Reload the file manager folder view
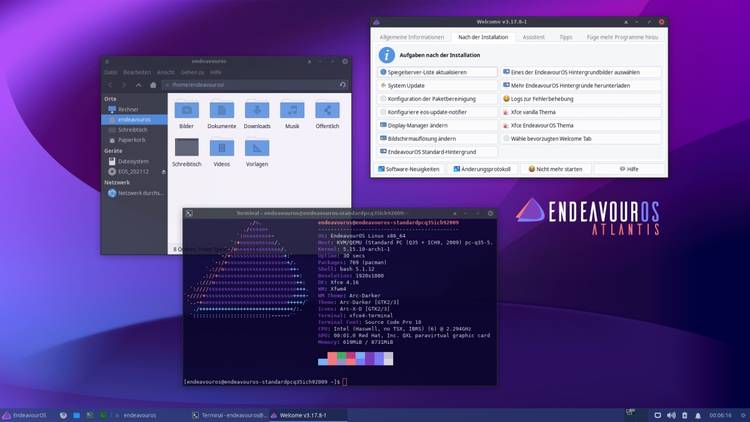Screen dimensions: 750x422 [342, 85]
